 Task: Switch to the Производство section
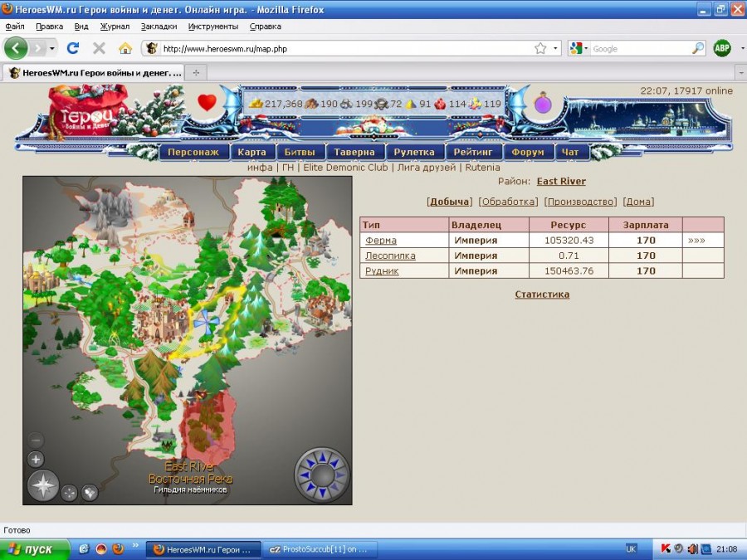581,202
